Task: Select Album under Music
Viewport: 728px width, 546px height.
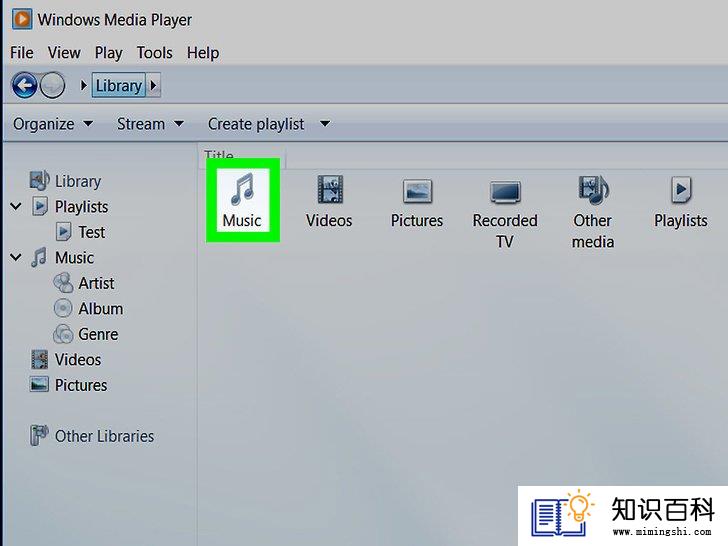Action: pyautogui.click(x=101, y=309)
